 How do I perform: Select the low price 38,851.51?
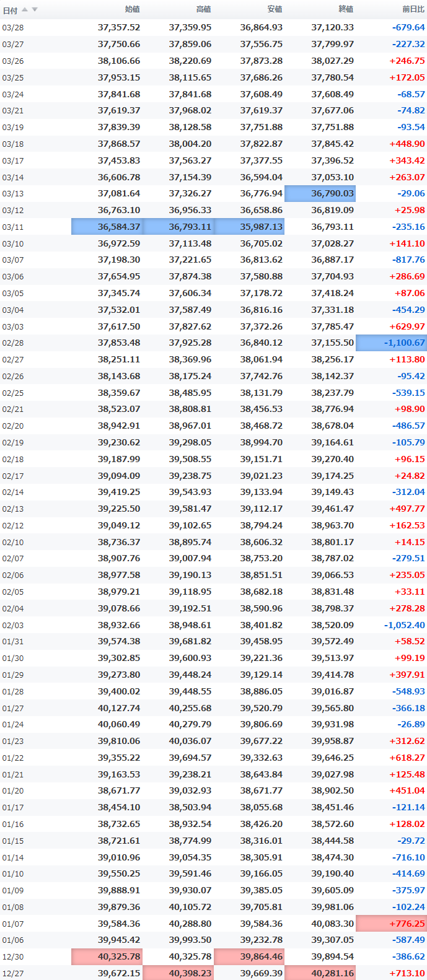click(262, 575)
